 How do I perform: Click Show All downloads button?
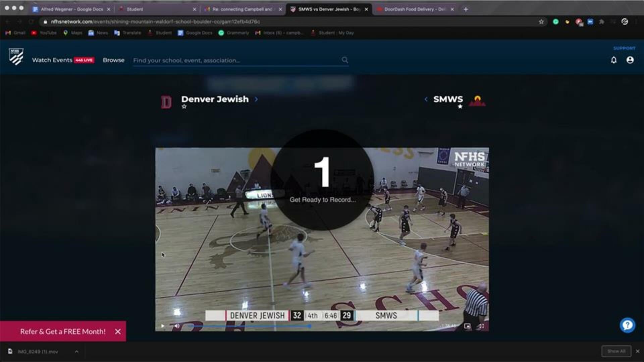pyautogui.click(x=616, y=351)
